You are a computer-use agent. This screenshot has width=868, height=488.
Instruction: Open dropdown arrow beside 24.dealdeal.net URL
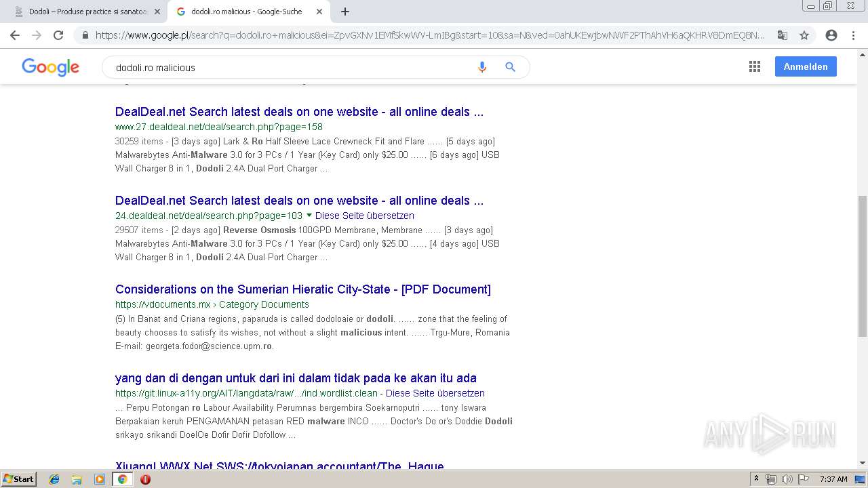309,216
